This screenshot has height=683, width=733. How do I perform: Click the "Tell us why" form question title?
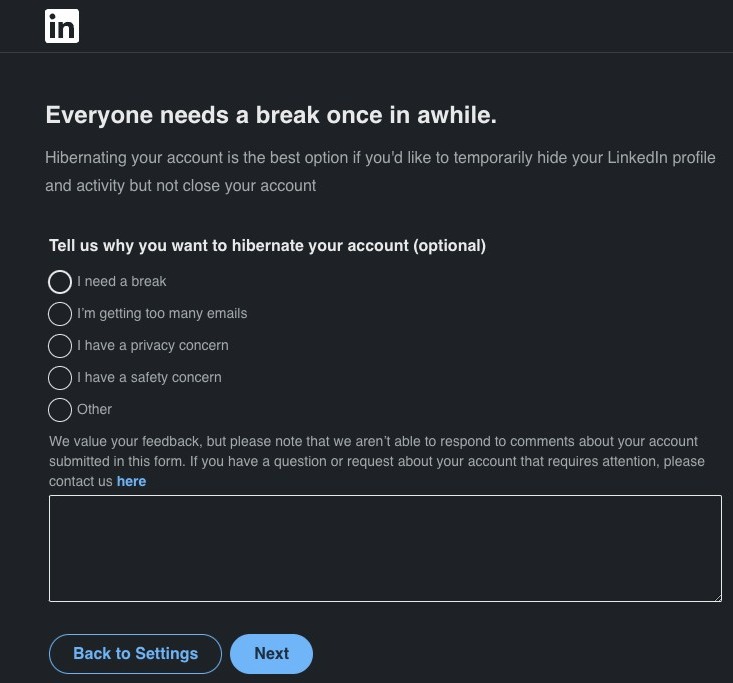(x=267, y=246)
